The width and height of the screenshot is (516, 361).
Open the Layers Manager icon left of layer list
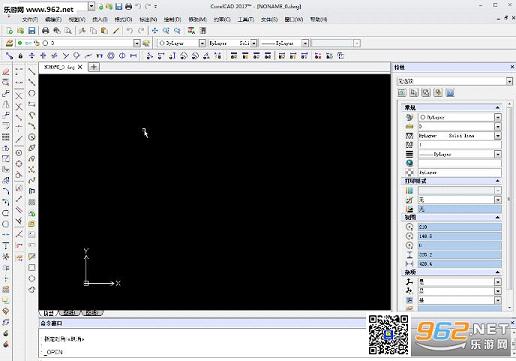pyautogui.click(x=9, y=43)
